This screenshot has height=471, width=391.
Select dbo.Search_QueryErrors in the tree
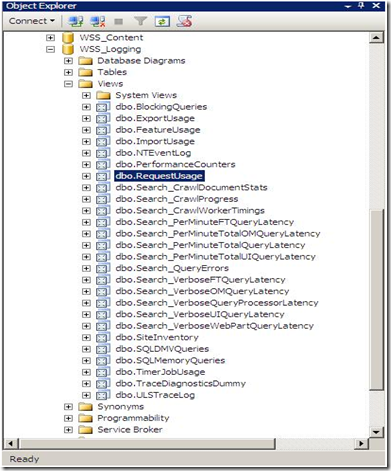pos(172,268)
